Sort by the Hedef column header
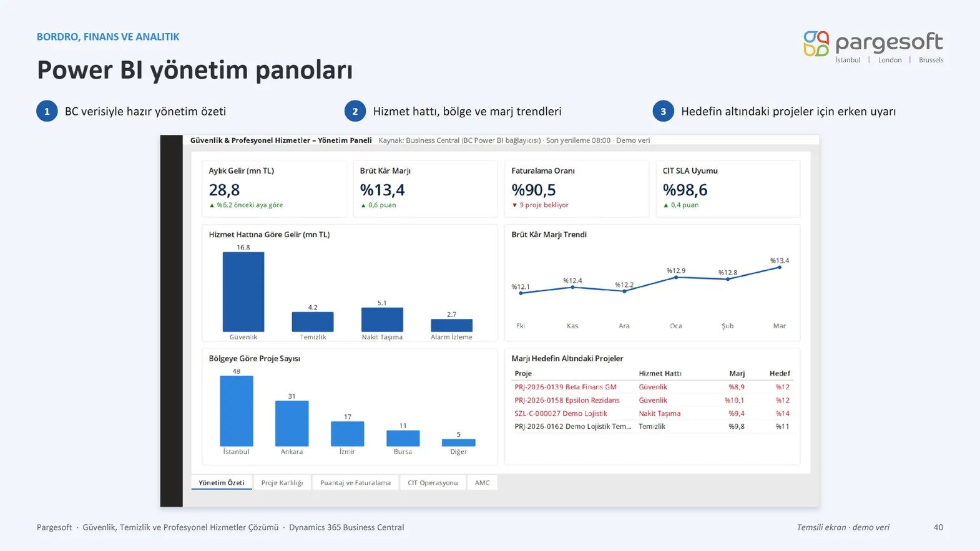This screenshot has width=980, height=551. [780, 373]
